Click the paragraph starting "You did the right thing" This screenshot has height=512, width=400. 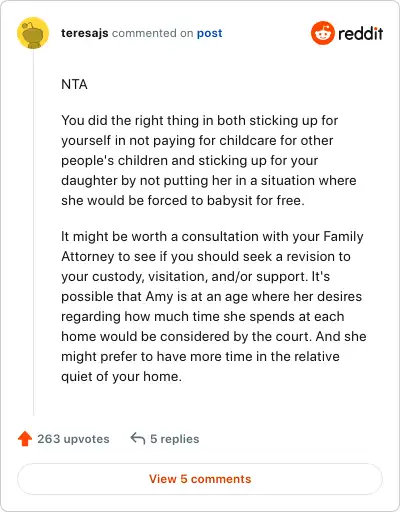coord(209,160)
